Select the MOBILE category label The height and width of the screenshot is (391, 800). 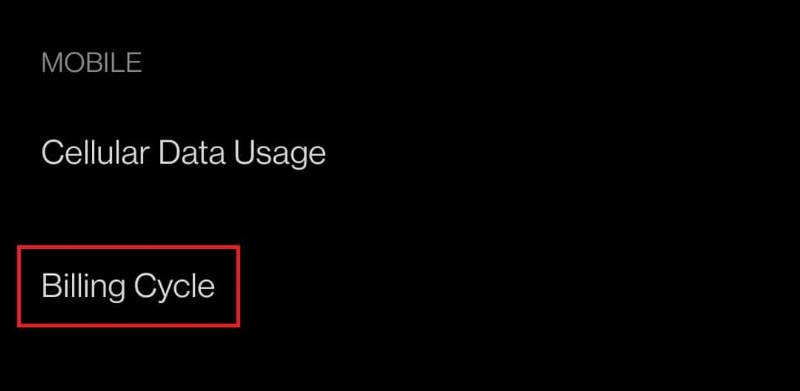coord(92,62)
